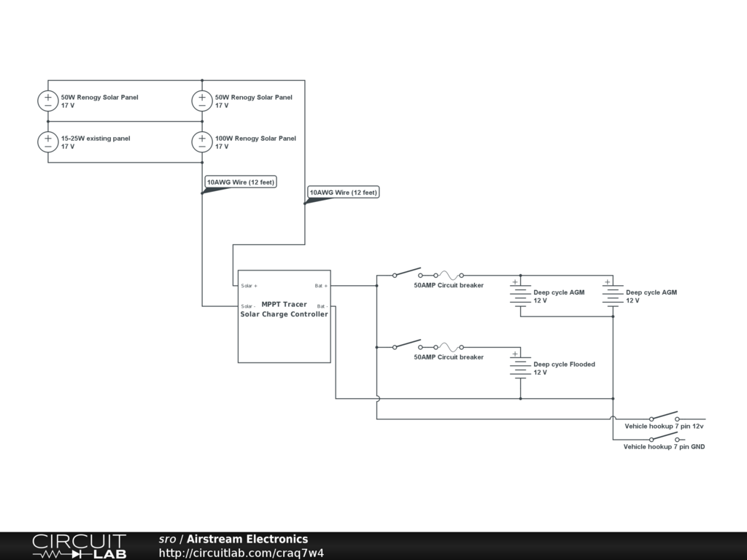Select the top-right 50W Renogy panel symbol
The image size is (747, 560).
(202, 101)
